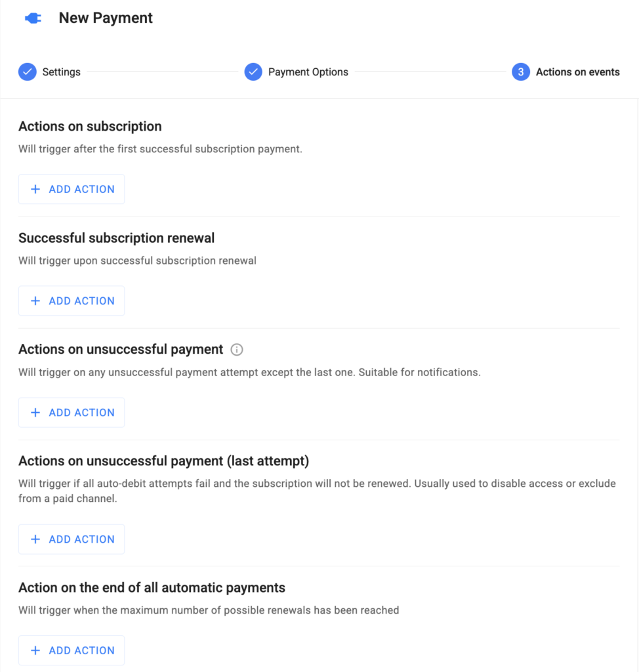Select the Actions on events step label

(577, 72)
